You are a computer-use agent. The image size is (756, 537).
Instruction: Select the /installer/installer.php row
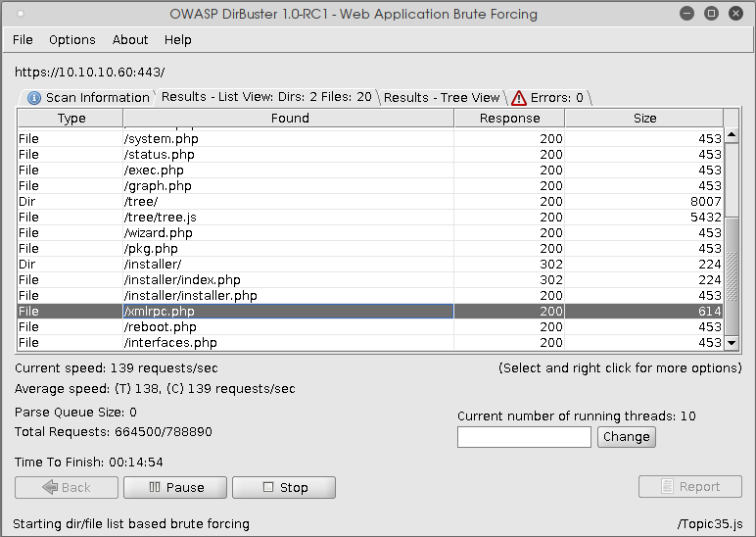pyautogui.click(x=370, y=296)
